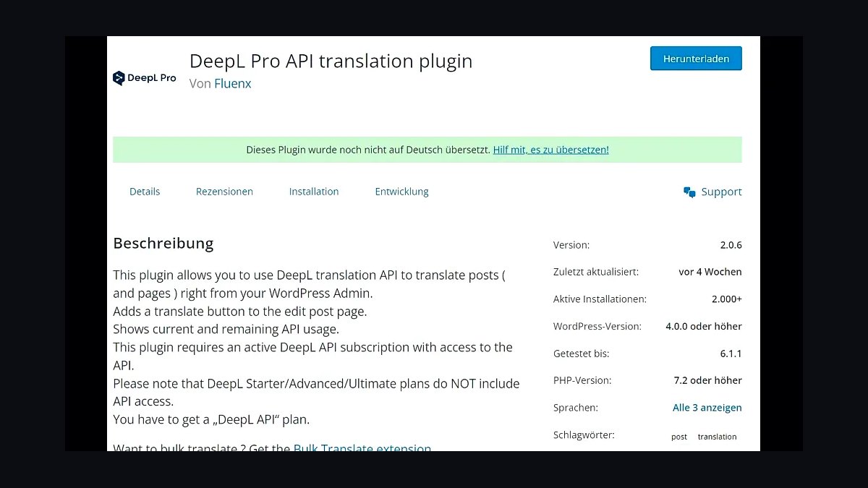Image resolution: width=868 pixels, height=488 pixels.
Task: Click the 'WordPress-Version:' label
Action: 597,326
